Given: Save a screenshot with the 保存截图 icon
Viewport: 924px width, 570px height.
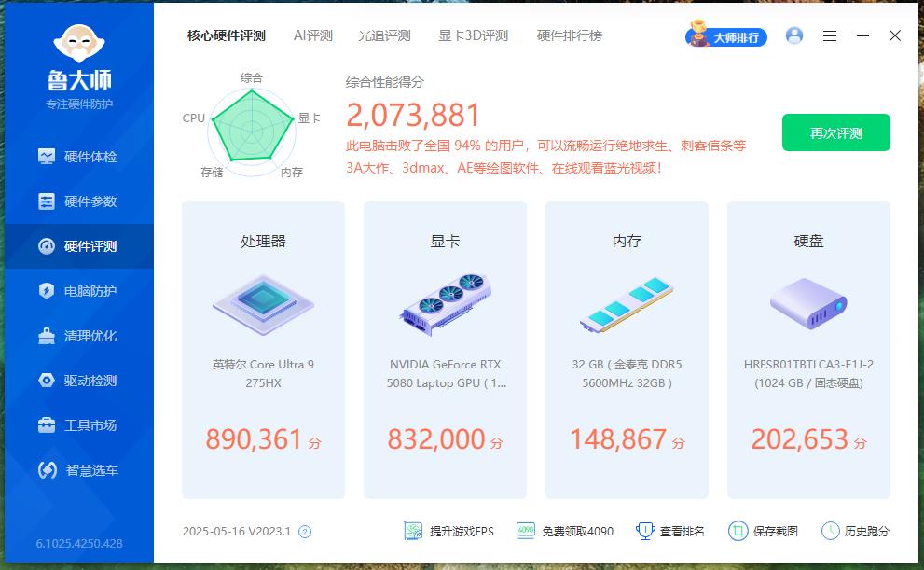Looking at the screenshot, I should (x=738, y=531).
